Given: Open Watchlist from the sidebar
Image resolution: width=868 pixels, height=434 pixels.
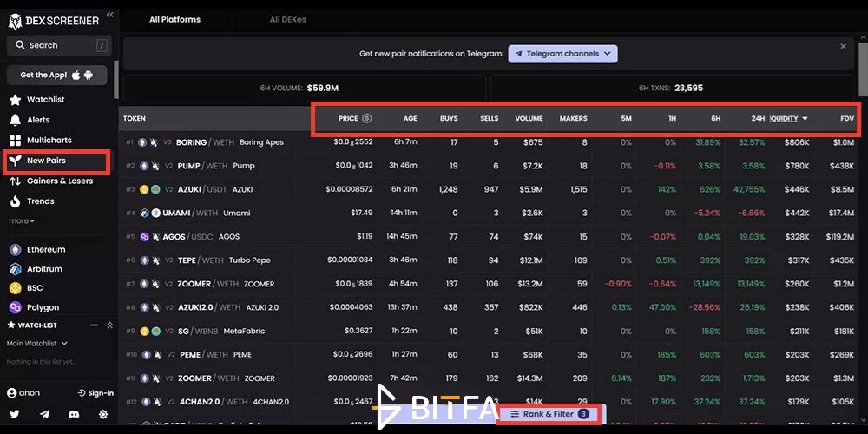Looking at the screenshot, I should point(37,100).
